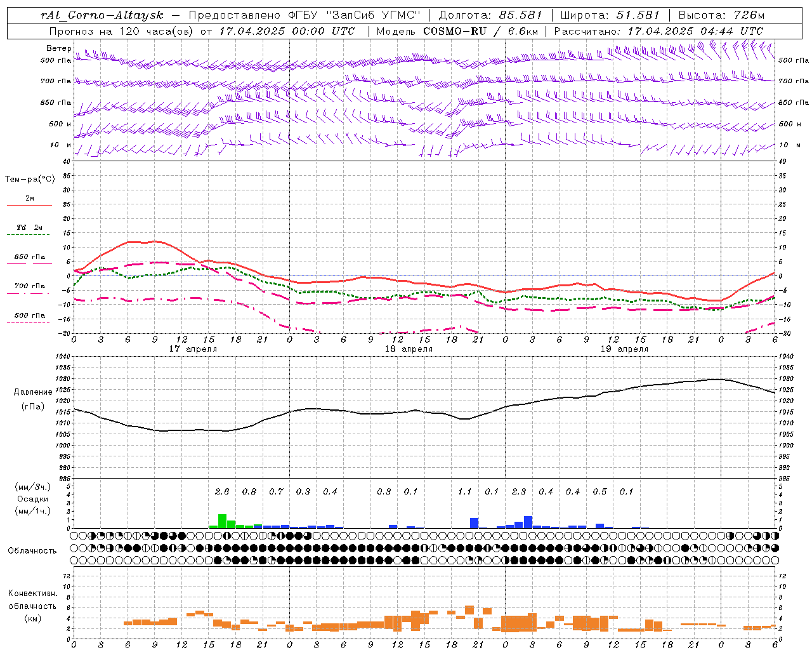Click the 0.8 precipitation total

click(249, 491)
